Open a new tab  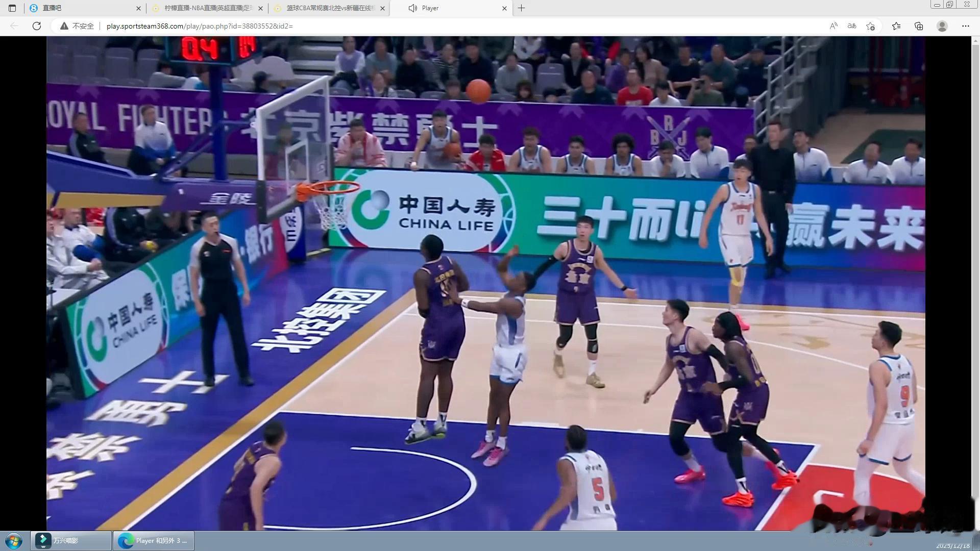click(521, 8)
